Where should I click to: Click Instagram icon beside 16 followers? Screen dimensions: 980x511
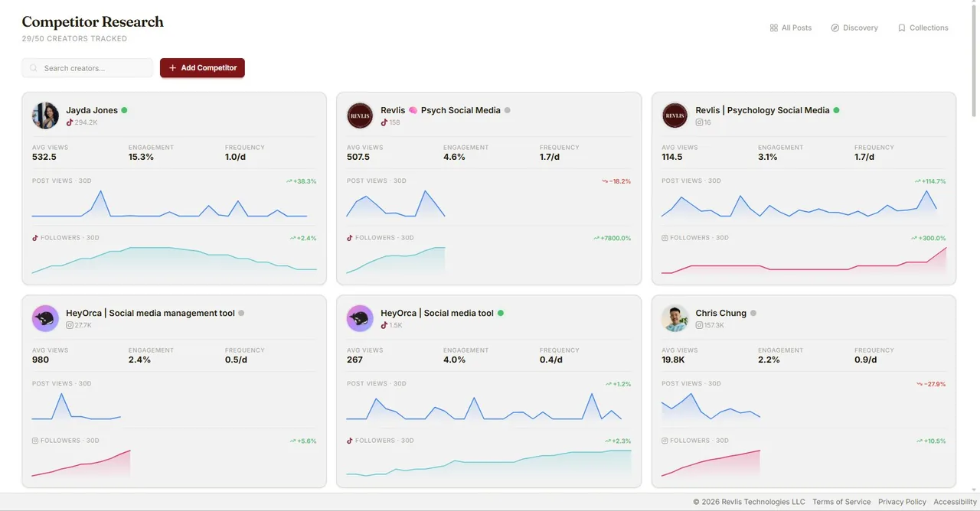click(x=699, y=122)
